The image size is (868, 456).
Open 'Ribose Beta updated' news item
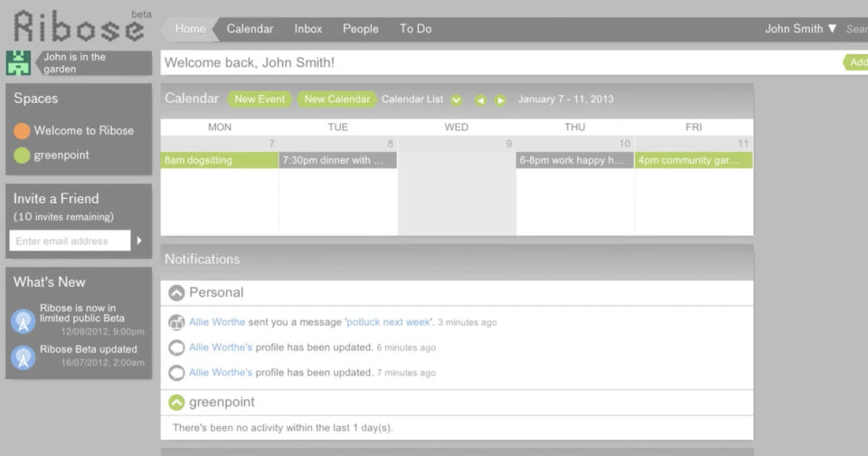[89, 349]
